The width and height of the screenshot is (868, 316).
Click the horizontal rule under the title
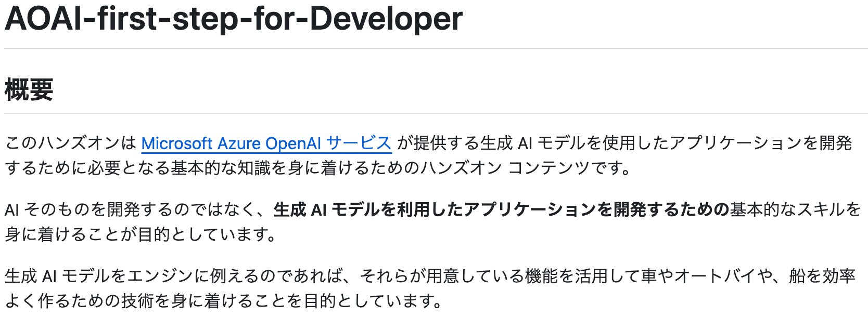point(436,48)
